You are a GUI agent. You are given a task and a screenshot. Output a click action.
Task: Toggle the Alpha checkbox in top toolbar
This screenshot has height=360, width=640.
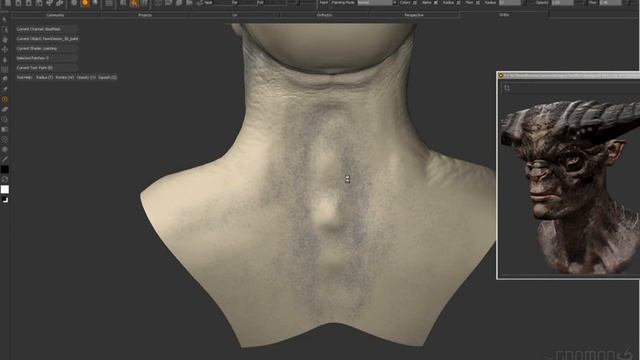coord(436,2)
